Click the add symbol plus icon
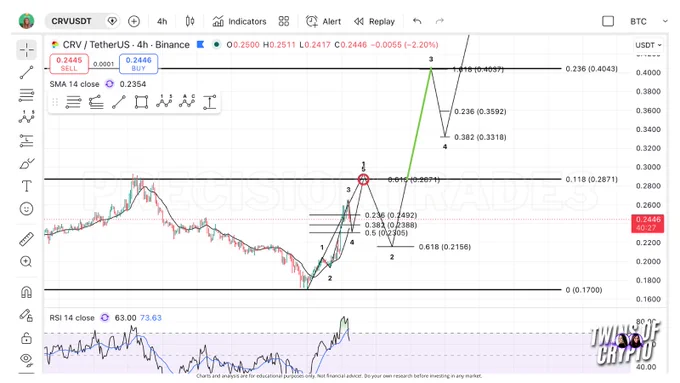This screenshot has height=383, width=680. 134,21
